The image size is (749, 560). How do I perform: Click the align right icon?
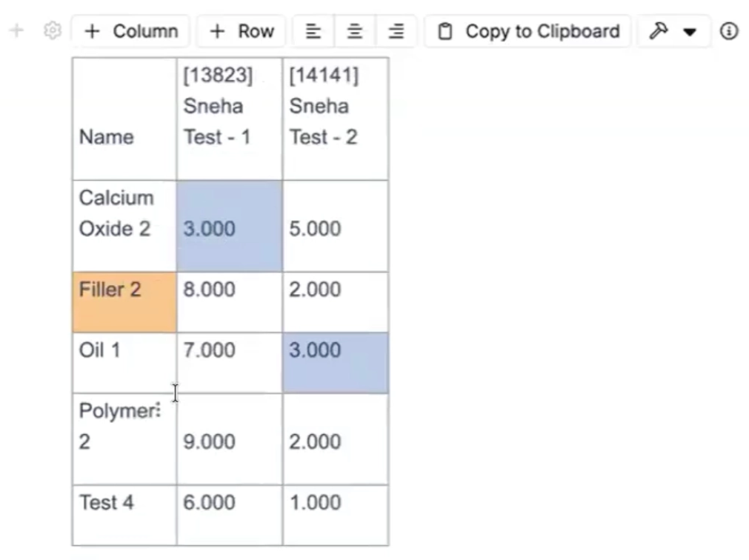[396, 32]
